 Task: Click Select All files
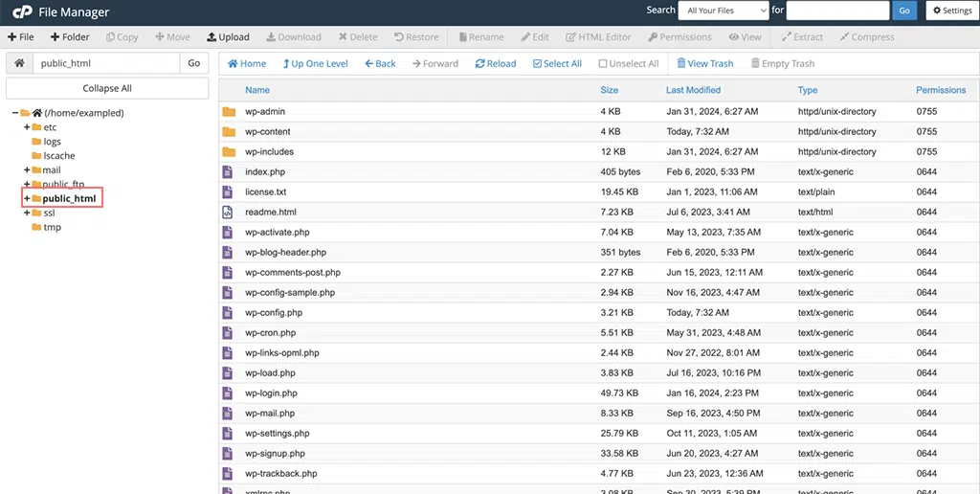pos(557,63)
